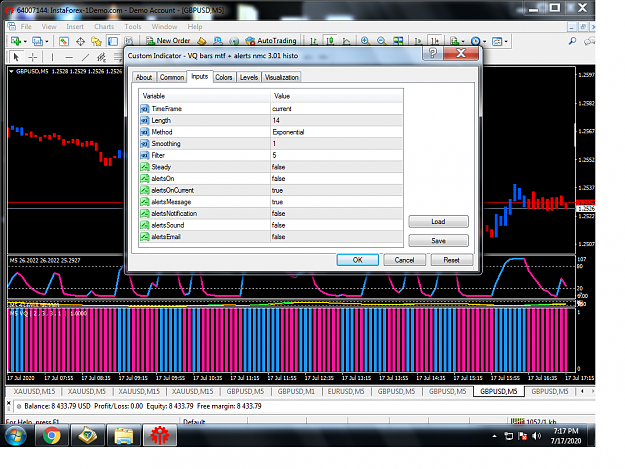
Task: Select the line chart icon
Action: coord(346,41)
